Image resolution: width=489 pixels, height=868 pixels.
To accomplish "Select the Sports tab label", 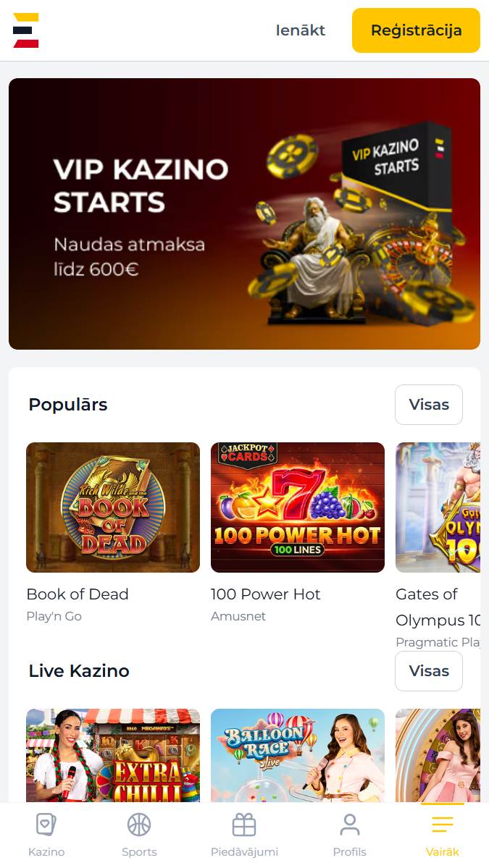I will 139,852.
